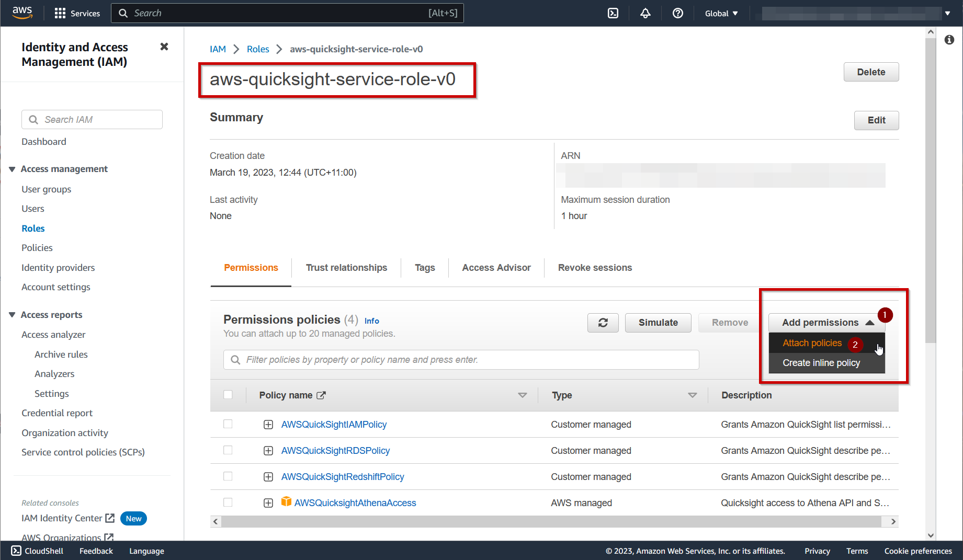The width and height of the screenshot is (963, 560).
Task: Switch to the Permissions tab
Action: click(x=251, y=268)
